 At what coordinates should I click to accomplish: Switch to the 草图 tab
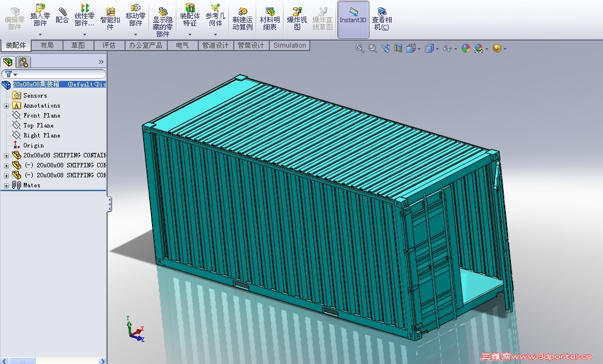coord(78,45)
